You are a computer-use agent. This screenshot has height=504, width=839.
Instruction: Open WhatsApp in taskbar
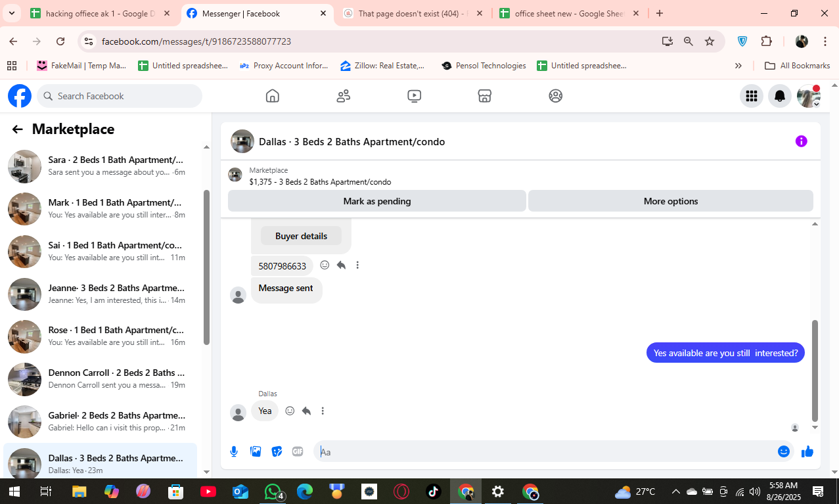273,492
